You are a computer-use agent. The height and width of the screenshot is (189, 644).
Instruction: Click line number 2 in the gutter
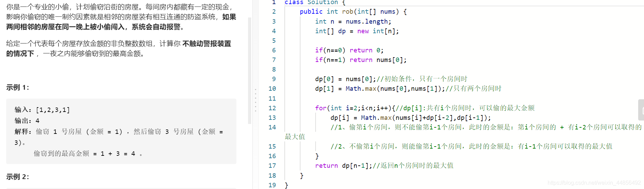click(274, 12)
